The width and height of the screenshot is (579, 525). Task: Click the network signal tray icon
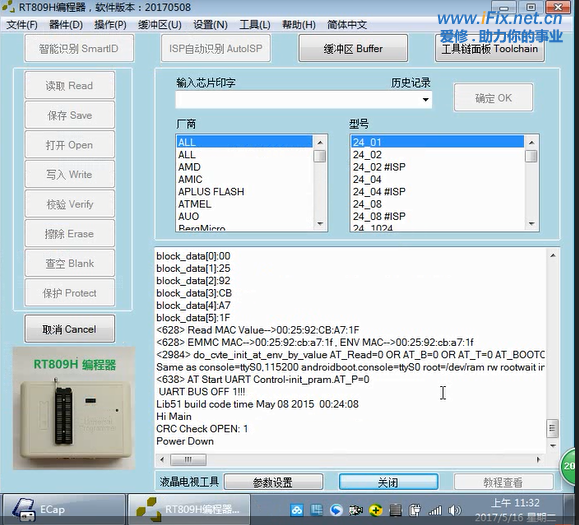click(435, 510)
